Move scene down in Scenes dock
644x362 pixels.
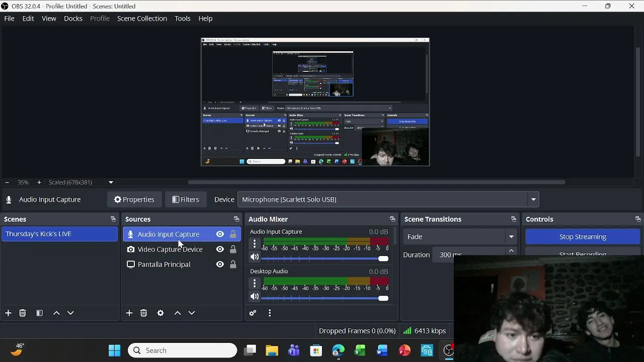pyautogui.click(x=70, y=313)
